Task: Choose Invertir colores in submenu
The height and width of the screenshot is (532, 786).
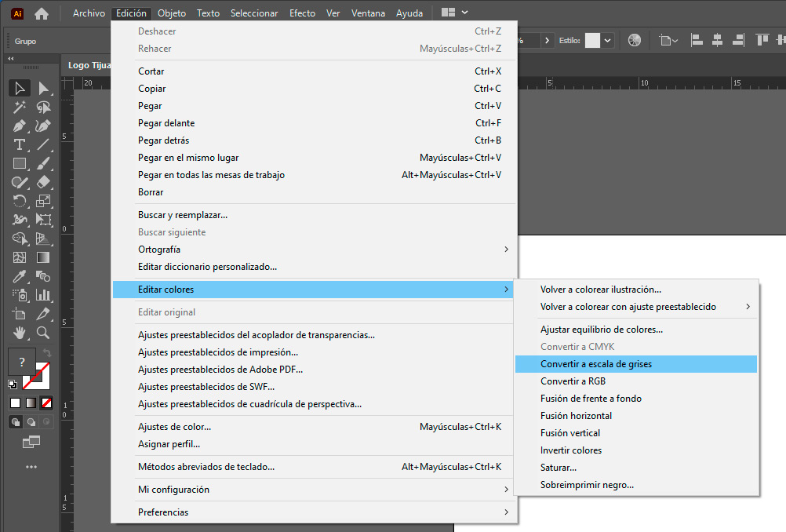Action: pyautogui.click(x=636, y=450)
